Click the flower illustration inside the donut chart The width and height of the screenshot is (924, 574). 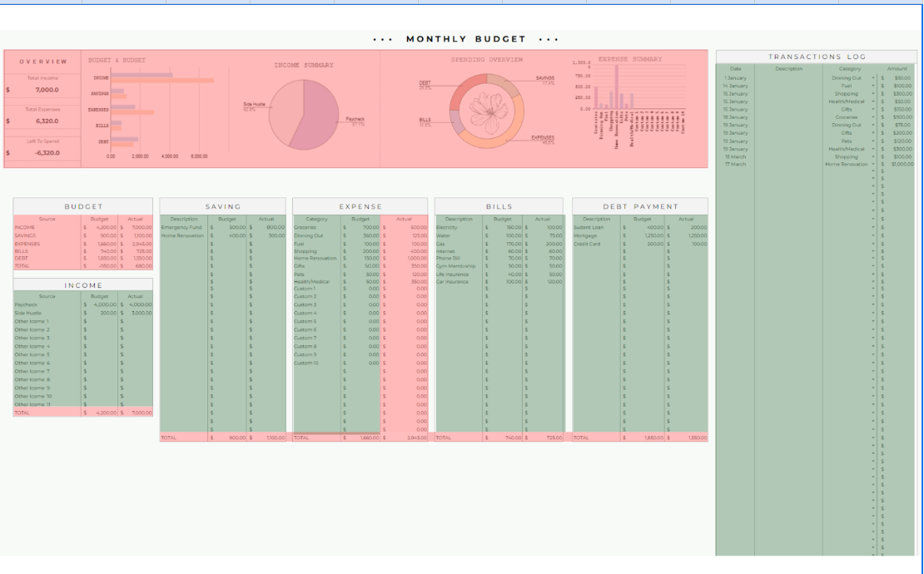click(486, 110)
